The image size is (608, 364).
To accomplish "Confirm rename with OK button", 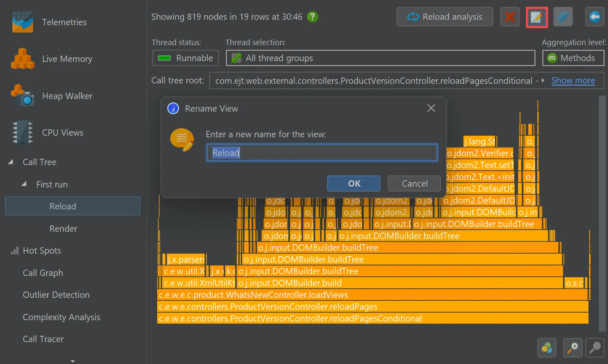I will pyautogui.click(x=354, y=183).
